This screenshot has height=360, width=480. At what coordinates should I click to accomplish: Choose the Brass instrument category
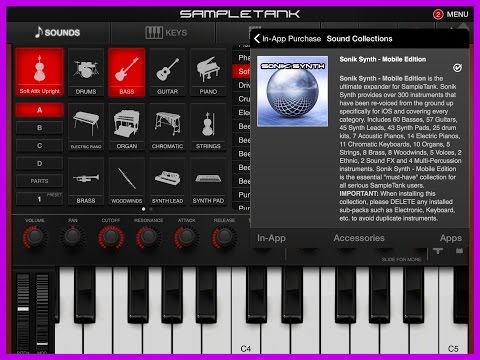[86, 181]
